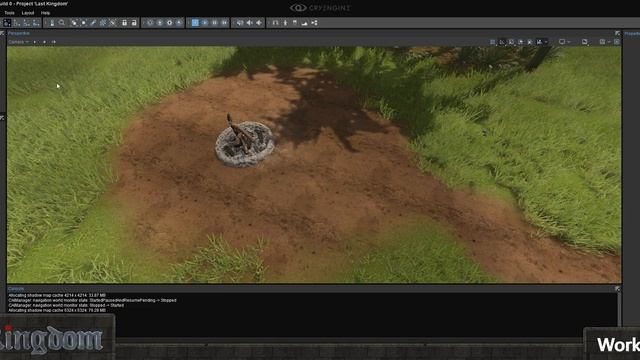Click the terrain slope icon in main toolbar
This screenshot has height=360, width=640.
click(304, 23)
